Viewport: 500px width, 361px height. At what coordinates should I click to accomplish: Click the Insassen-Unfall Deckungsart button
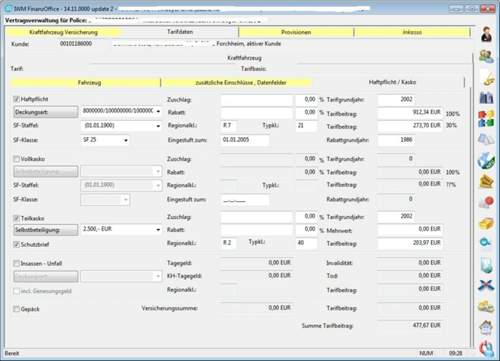tap(46, 276)
